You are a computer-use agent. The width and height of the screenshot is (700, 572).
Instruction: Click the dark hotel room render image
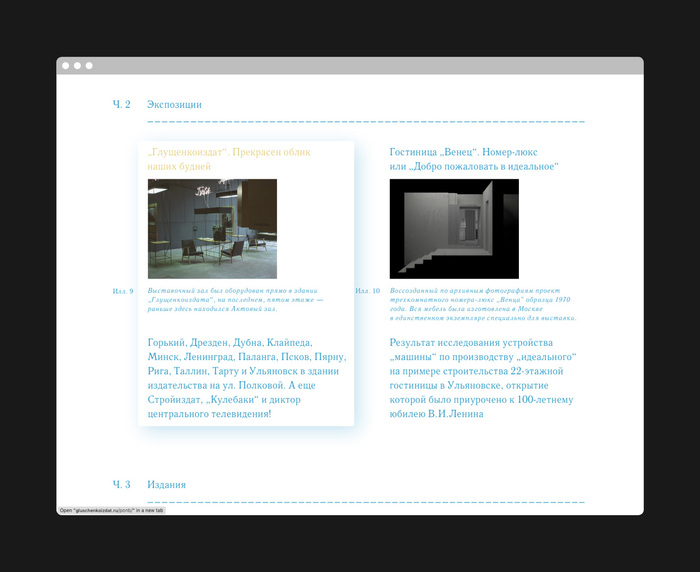(x=454, y=229)
